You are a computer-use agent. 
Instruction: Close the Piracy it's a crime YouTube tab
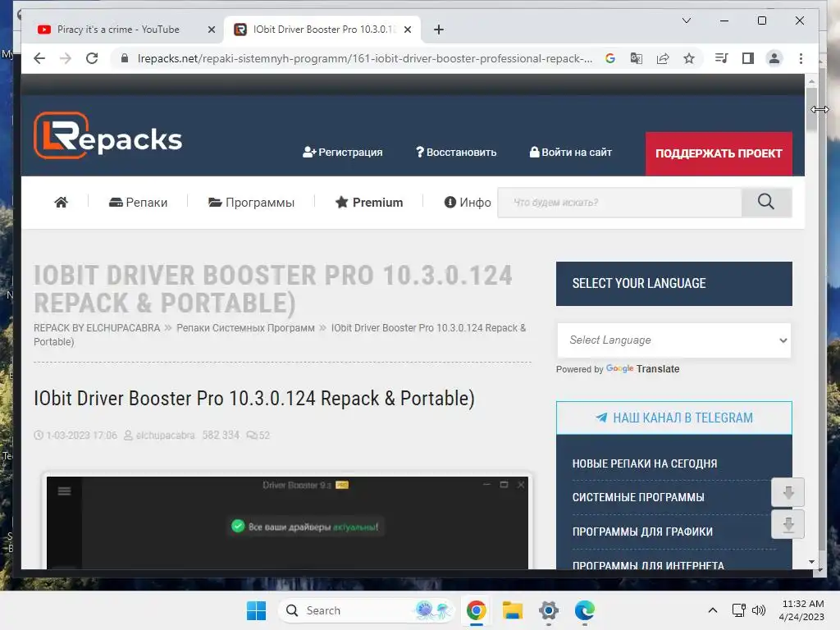tap(212, 30)
